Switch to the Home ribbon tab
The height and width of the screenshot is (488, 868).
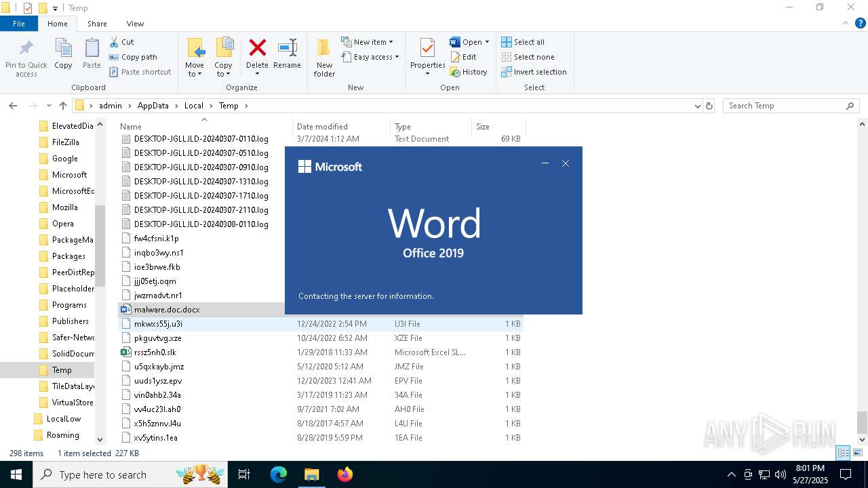tap(58, 24)
